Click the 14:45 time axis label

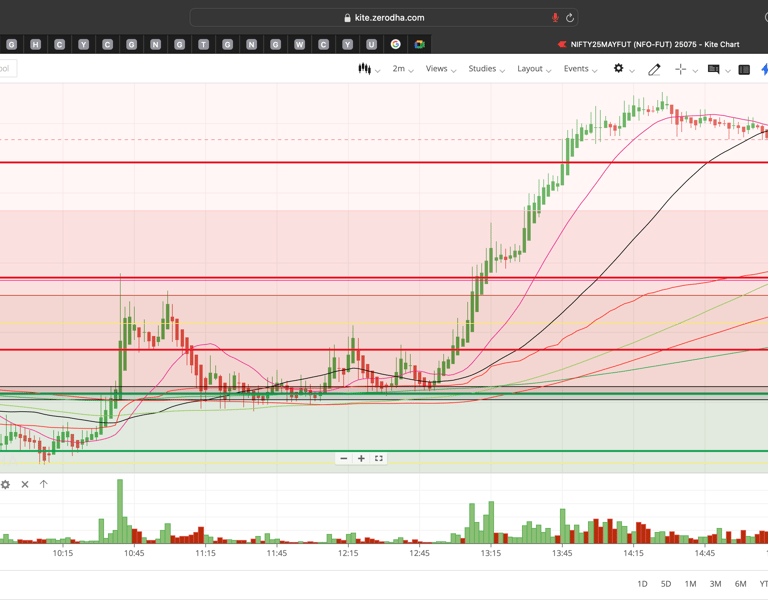tap(704, 553)
